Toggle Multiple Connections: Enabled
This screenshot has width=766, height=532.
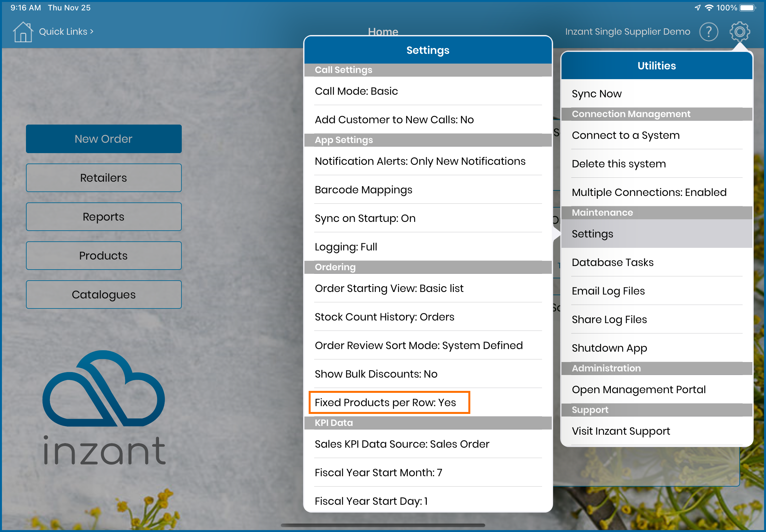point(657,192)
